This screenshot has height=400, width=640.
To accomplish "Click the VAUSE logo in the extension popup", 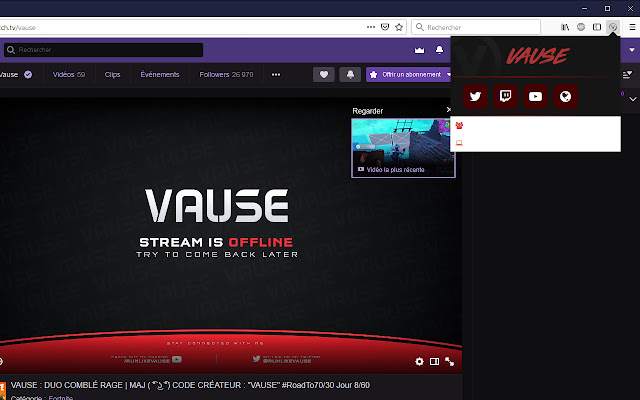I will pos(537,56).
